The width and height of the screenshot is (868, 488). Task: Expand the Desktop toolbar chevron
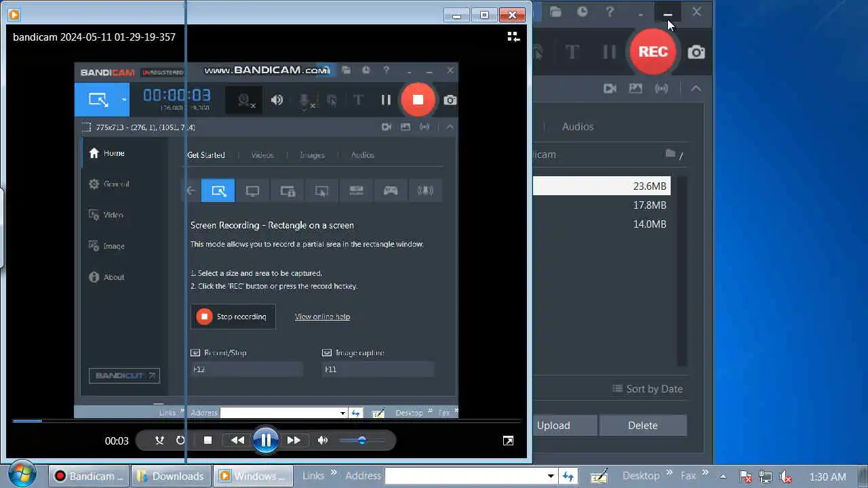pyautogui.click(x=670, y=472)
